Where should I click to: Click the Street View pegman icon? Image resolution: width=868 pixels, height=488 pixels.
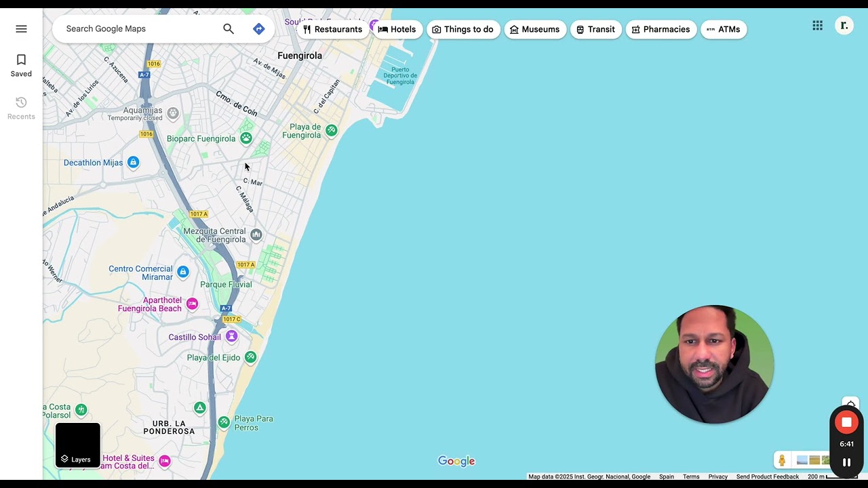tap(782, 460)
